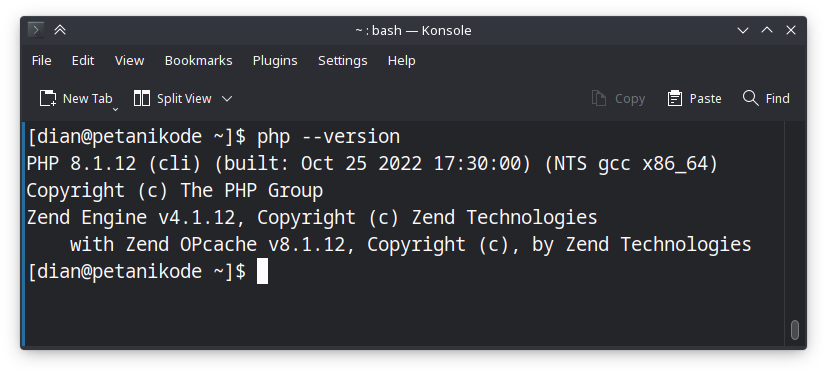Viewport: 827px width, 374px height.
Task: Click the Find magnifier icon
Action: 750,98
